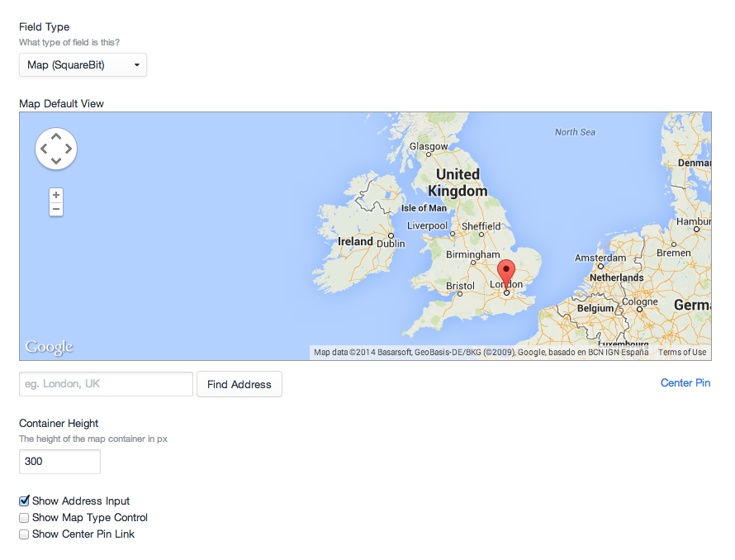Screen dimensions: 735x560
Task: Click the red location pin on London
Action: [x=506, y=273]
